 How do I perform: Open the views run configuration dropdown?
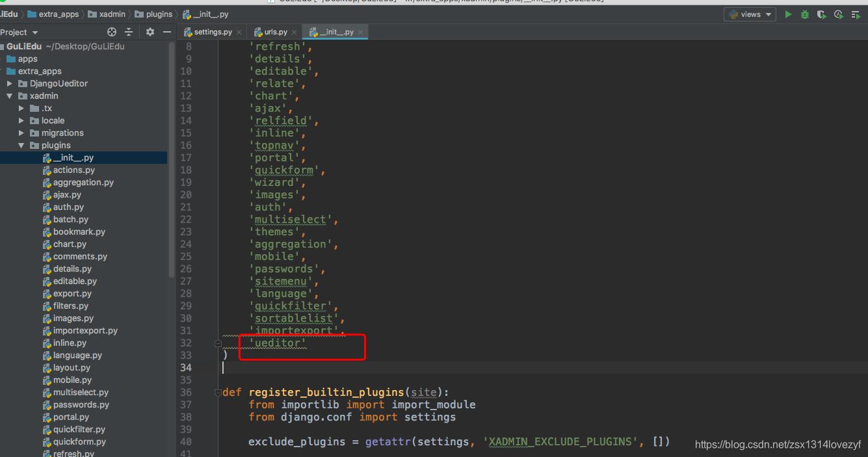(x=750, y=14)
